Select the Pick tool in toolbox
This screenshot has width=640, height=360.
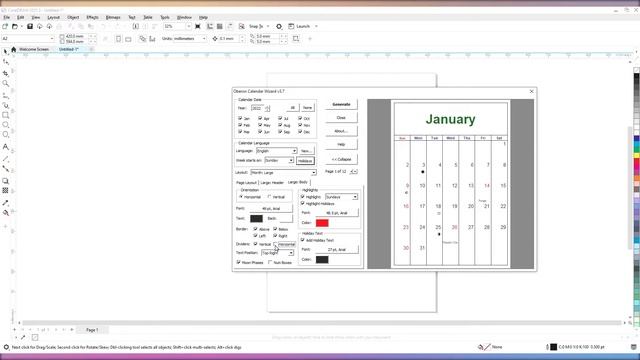coord(5,52)
